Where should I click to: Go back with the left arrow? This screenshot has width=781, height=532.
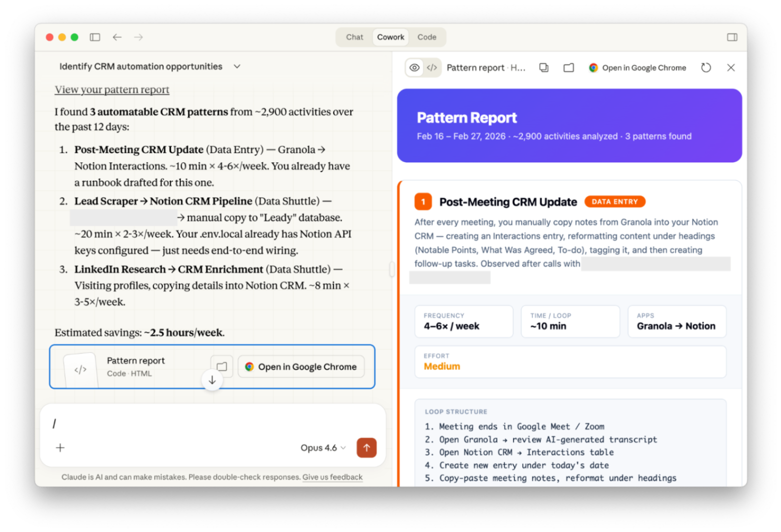click(117, 37)
